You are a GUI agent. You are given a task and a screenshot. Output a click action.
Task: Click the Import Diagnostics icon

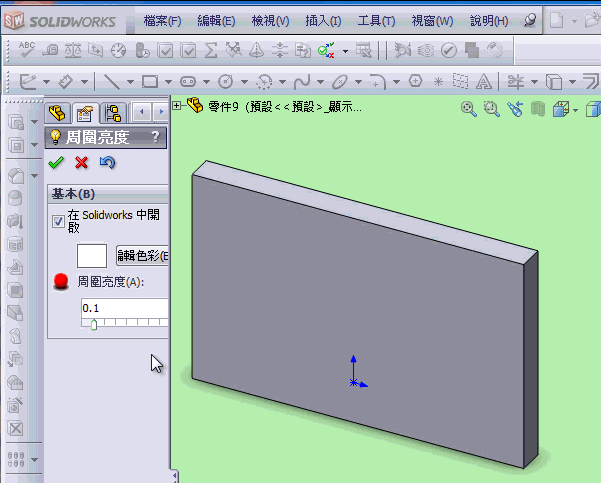[233, 50]
